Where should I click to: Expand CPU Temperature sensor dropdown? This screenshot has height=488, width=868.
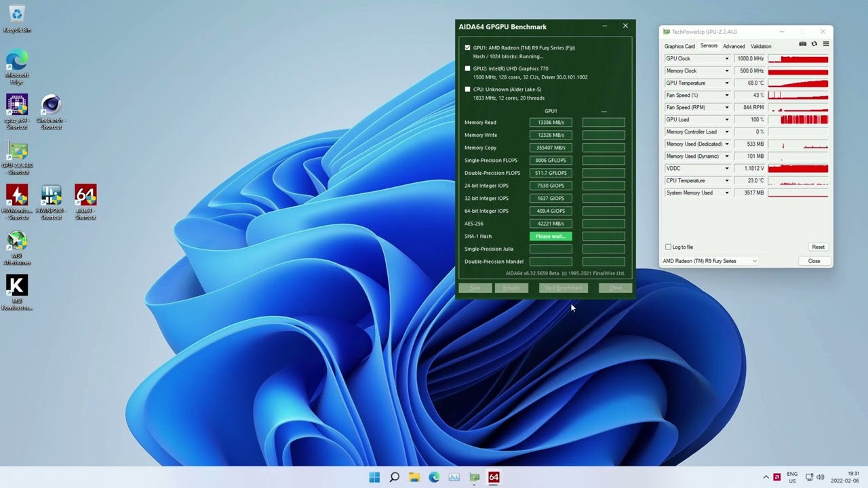tap(727, 181)
